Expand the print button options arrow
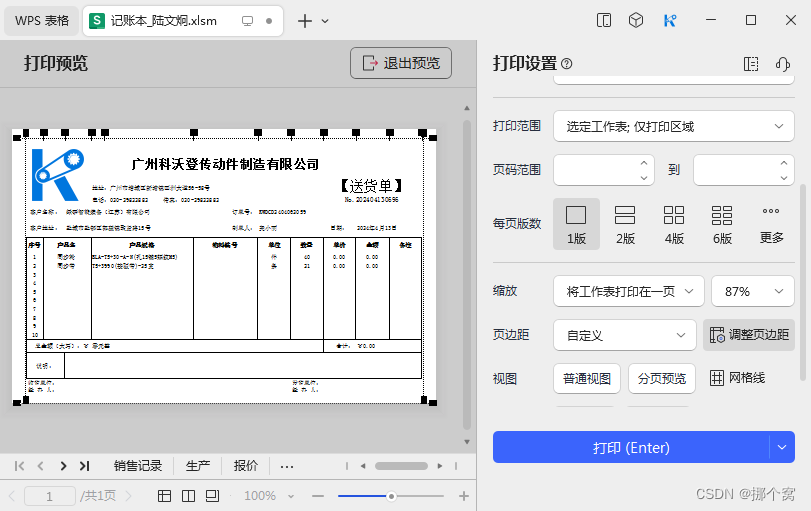The height and width of the screenshot is (511, 811). (782, 447)
